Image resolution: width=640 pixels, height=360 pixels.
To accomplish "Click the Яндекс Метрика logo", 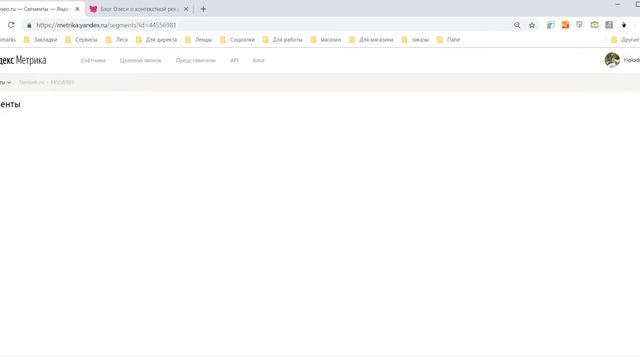I will click(22, 60).
